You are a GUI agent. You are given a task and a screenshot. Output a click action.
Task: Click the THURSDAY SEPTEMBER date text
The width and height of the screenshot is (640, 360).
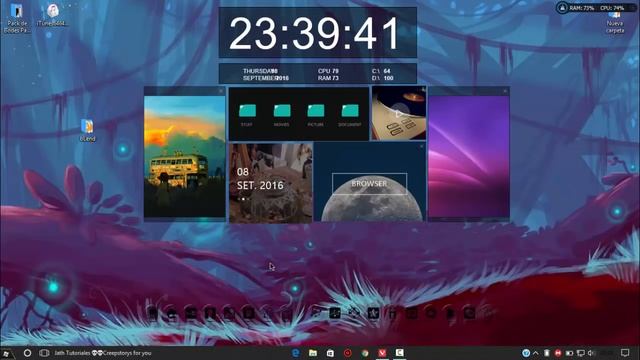coord(266,74)
